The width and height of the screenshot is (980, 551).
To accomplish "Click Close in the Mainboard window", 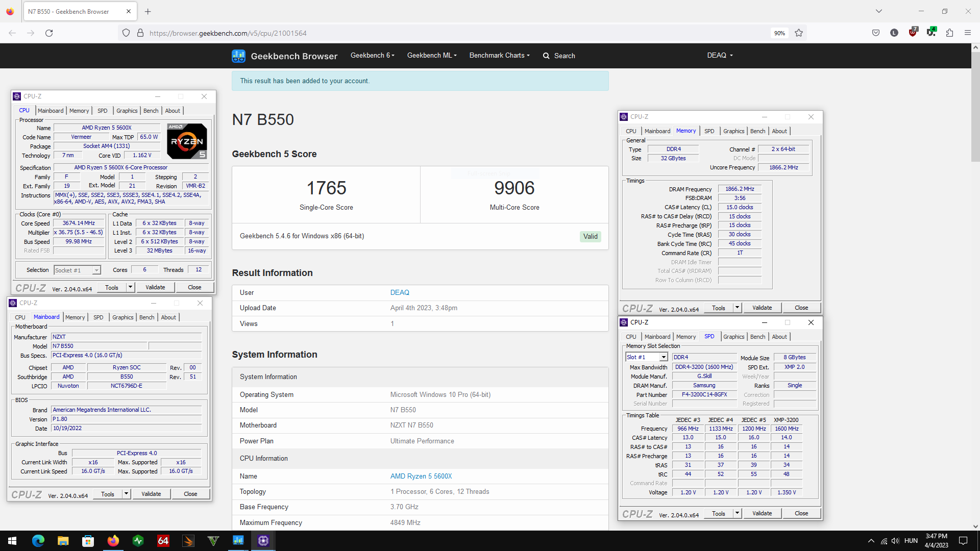I will point(190,494).
